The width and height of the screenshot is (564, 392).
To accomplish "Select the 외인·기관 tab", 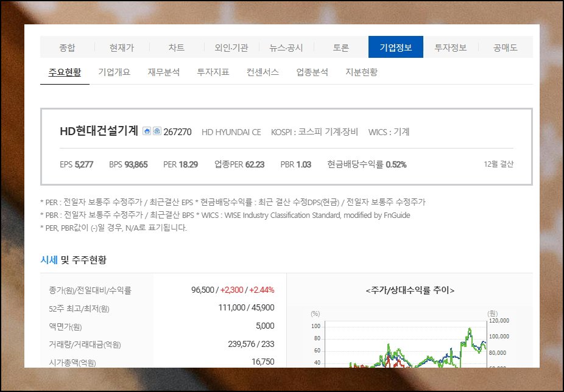I will [x=231, y=47].
